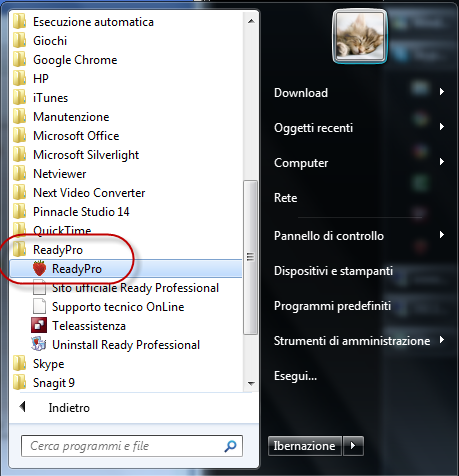The height and width of the screenshot is (476, 459).
Task: Click the kitten user account picture
Action: 360,36
